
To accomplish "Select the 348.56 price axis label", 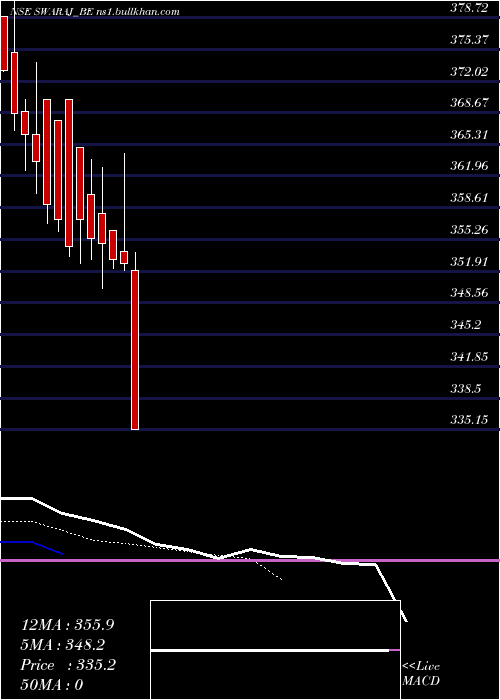I will (x=469, y=293).
